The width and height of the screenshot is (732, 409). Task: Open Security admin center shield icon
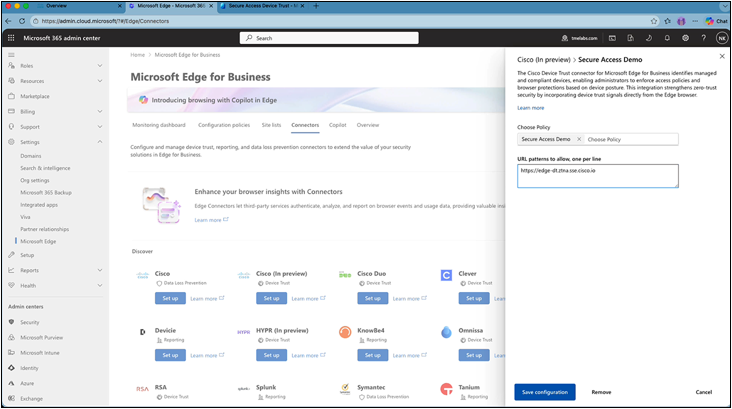[11, 322]
